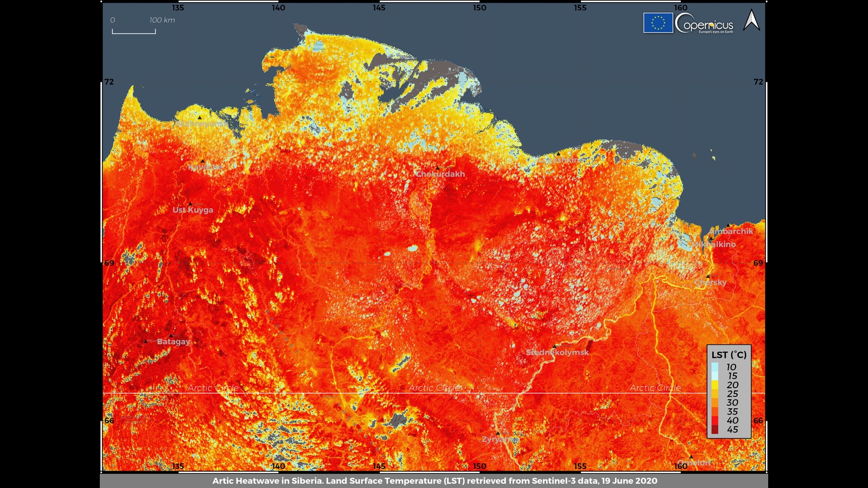Click the '100 km' scale label
The image size is (868, 488).
click(x=162, y=20)
